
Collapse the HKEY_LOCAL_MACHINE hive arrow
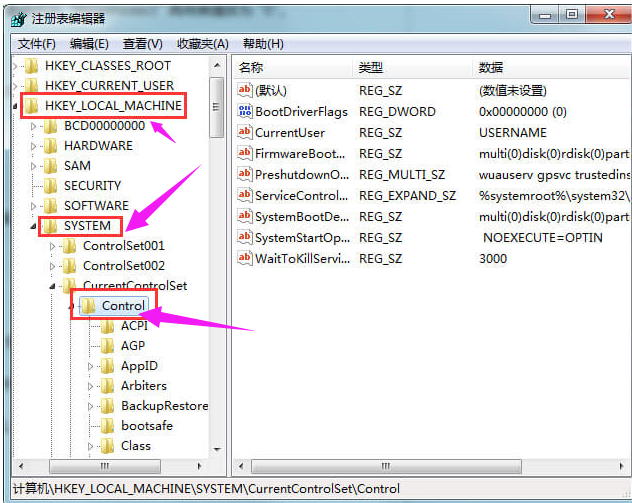(x=14, y=106)
